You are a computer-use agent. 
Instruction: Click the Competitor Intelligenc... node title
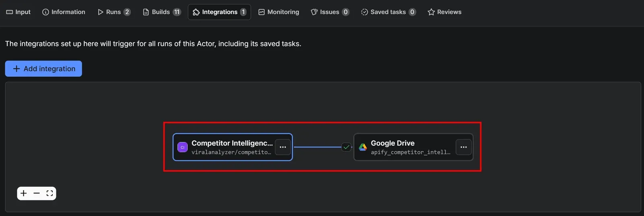click(232, 143)
